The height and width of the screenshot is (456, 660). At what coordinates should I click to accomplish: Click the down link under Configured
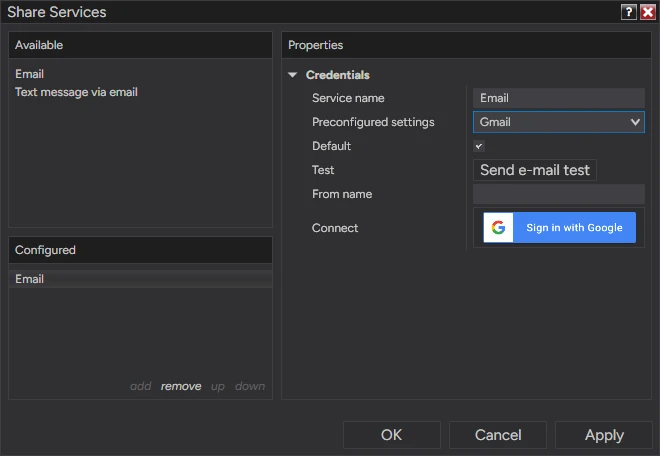(250, 386)
